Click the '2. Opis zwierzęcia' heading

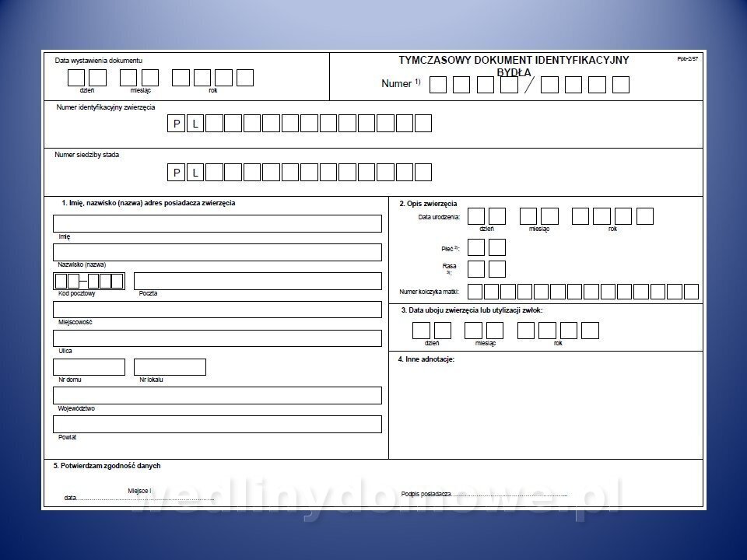(x=428, y=203)
